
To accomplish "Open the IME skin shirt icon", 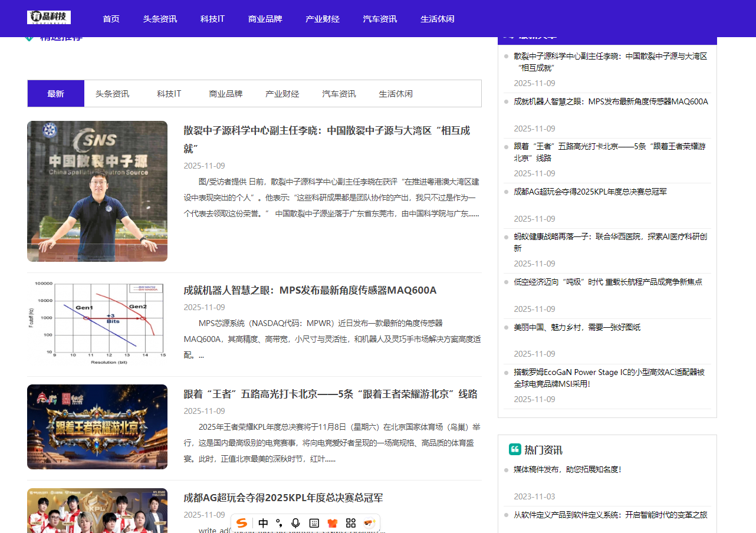I will [x=333, y=523].
